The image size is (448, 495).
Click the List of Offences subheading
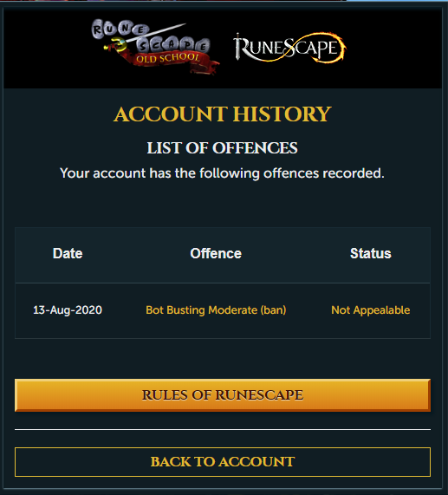pos(222,147)
